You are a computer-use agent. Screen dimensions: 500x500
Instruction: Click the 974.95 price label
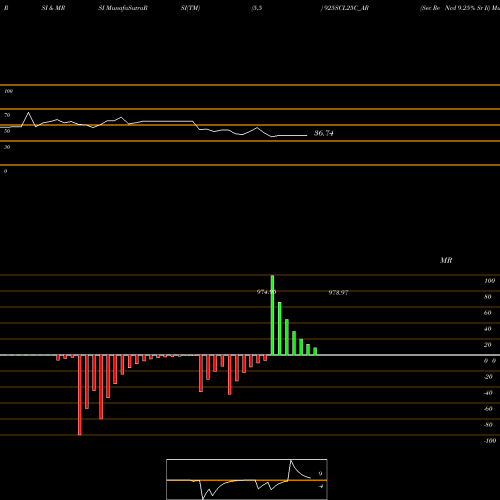pyautogui.click(x=266, y=292)
